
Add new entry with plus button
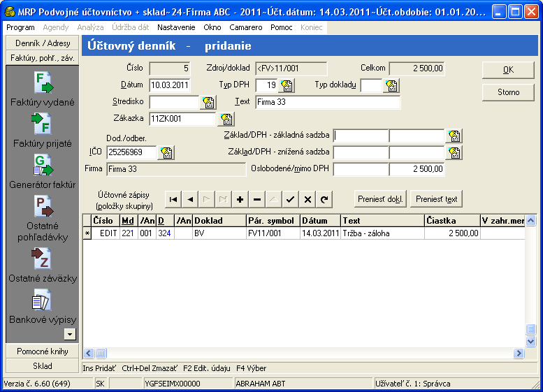point(240,199)
